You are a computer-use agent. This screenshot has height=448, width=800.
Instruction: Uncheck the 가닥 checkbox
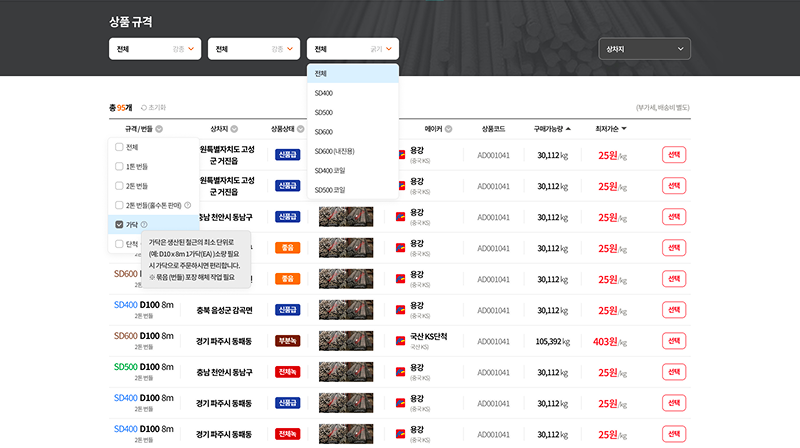(x=120, y=224)
